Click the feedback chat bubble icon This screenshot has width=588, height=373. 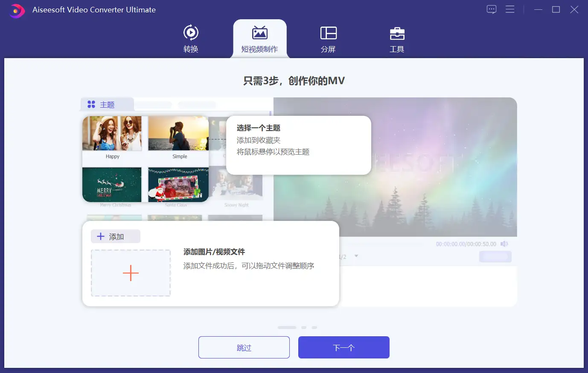point(492,9)
